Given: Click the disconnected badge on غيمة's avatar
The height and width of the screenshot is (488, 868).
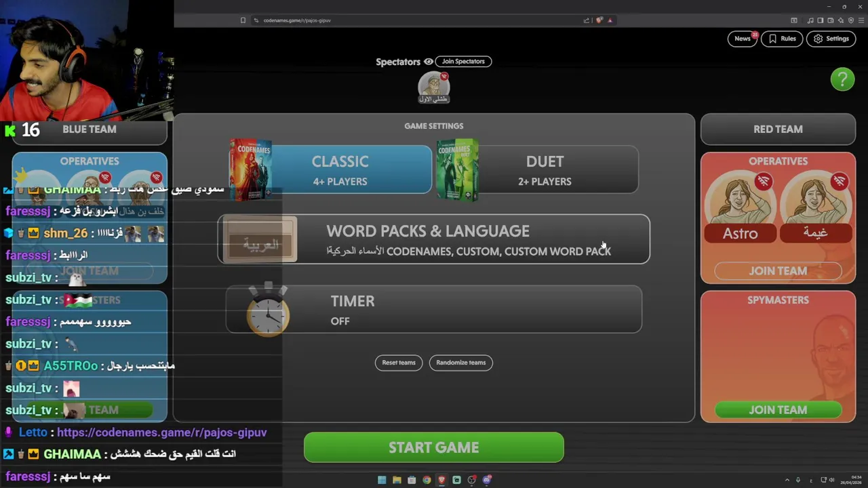Looking at the screenshot, I should (x=840, y=182).
